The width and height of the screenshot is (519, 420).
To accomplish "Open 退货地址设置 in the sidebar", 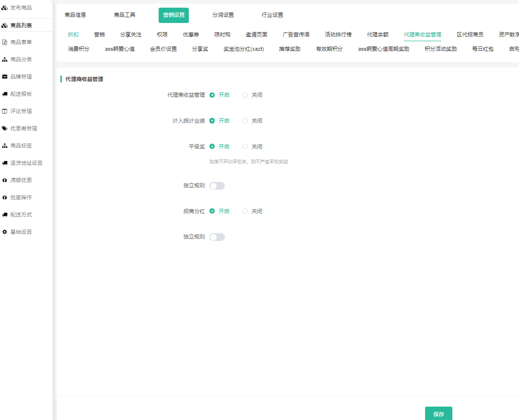I will point(26,163).
